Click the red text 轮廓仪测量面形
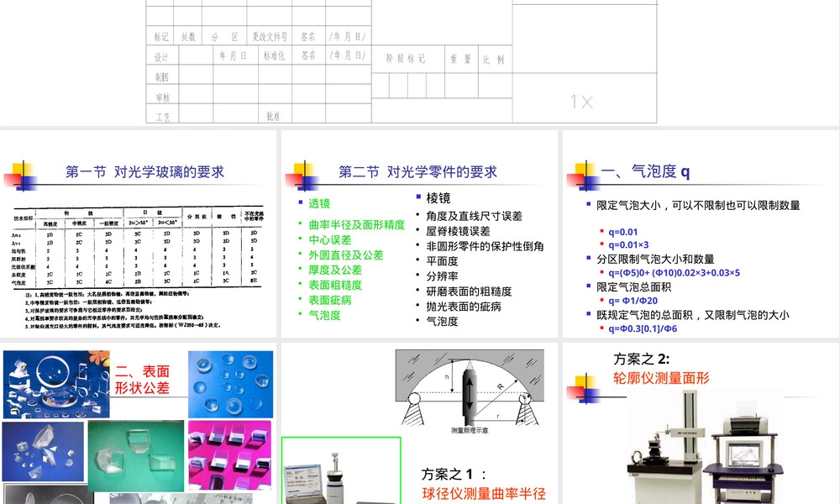 [x=661, y=378]
